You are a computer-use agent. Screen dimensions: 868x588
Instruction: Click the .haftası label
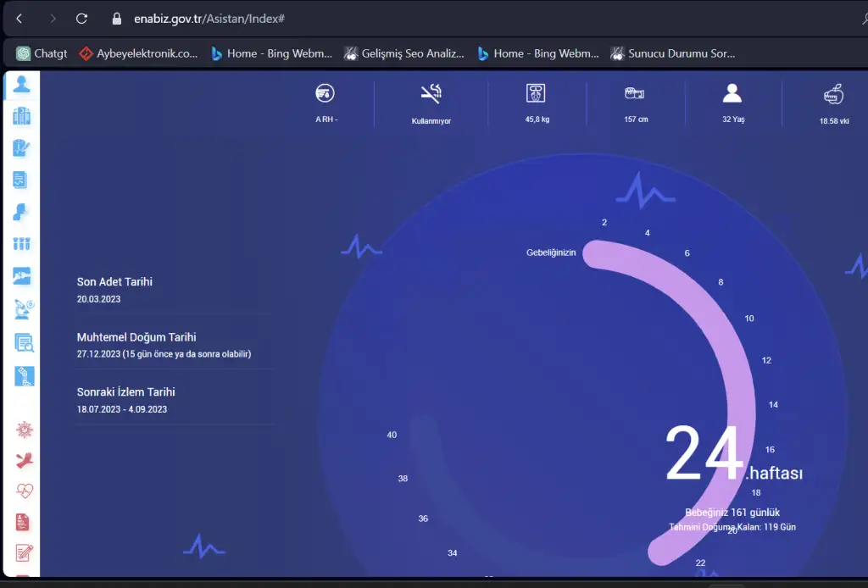[x=774, y=473]
